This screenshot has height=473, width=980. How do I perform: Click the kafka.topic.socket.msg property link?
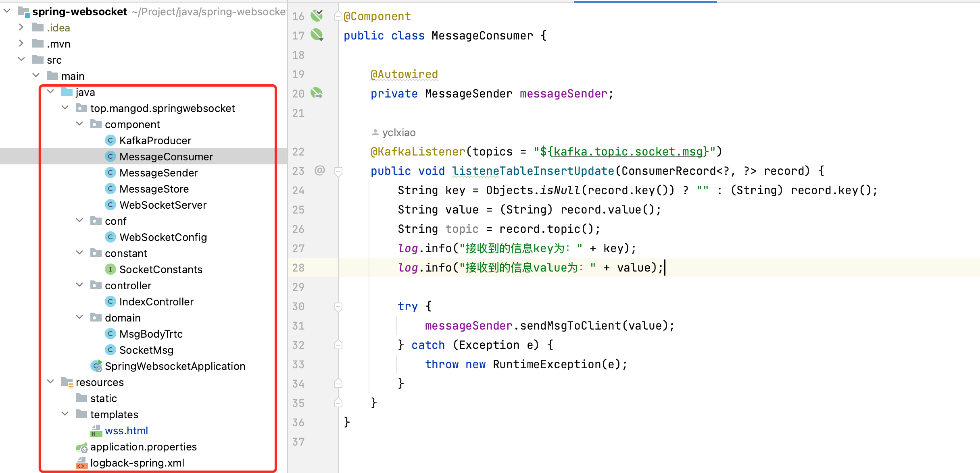pos(628,151)
